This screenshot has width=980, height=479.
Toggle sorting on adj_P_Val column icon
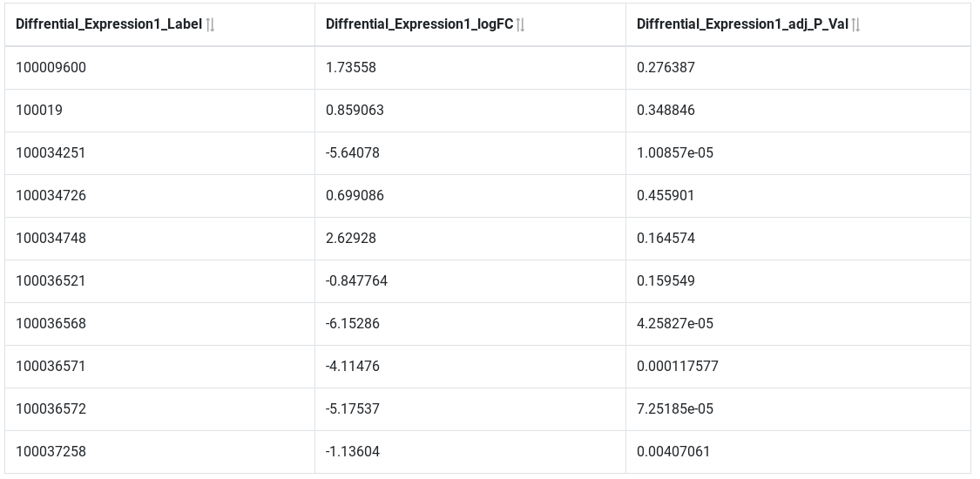pyautogui.click(x=856, y=25)
